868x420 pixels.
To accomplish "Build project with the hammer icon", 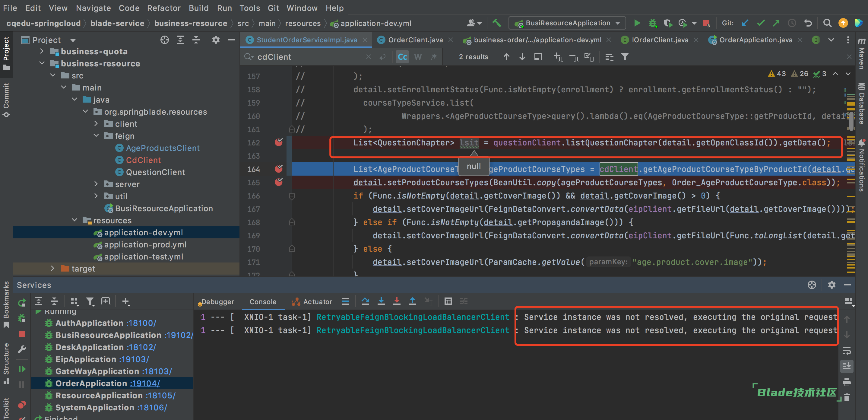I will click(497, 23).
